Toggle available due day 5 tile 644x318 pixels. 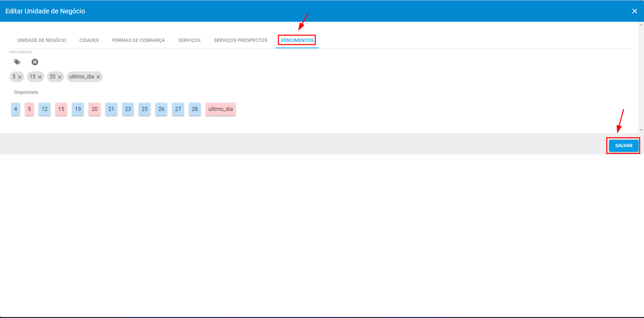coord(29,109)
